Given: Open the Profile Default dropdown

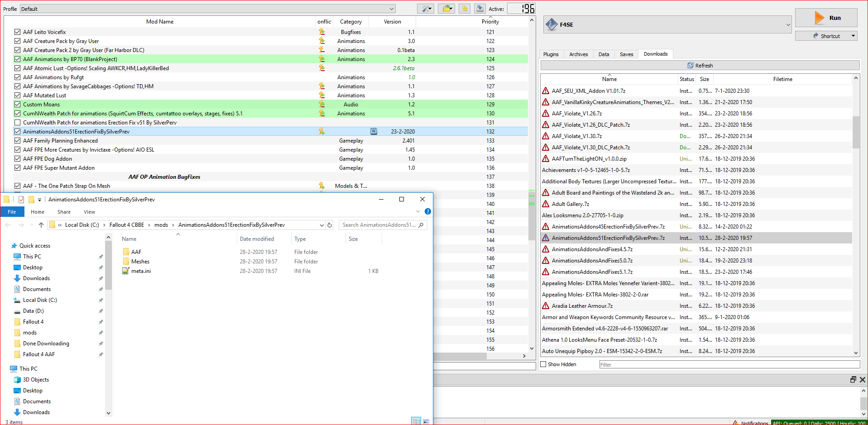Looking at the screenshot, I should tap(207, 9).
